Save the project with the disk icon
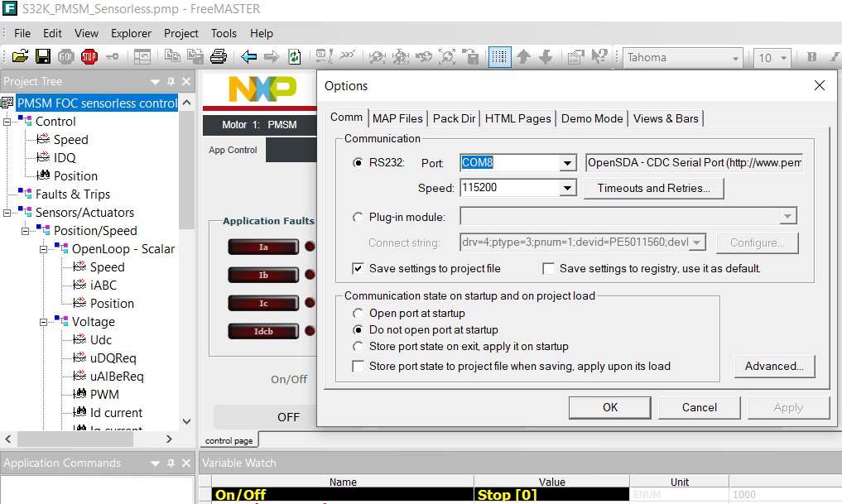842x504 pixels. tap(43, 57)
